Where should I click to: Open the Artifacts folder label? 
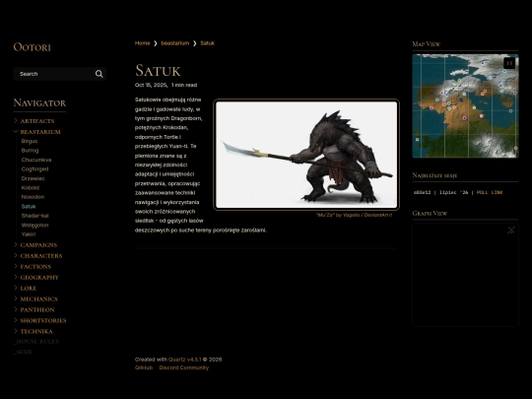[x=37, y=121]
